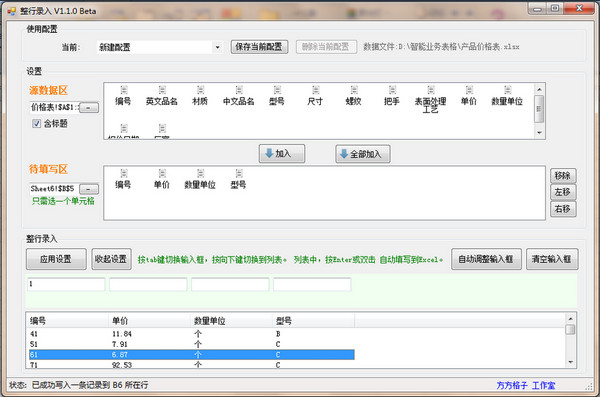Select the result row with 编号 51
This screenshot has height=397, width=600.
click(191, 344)
